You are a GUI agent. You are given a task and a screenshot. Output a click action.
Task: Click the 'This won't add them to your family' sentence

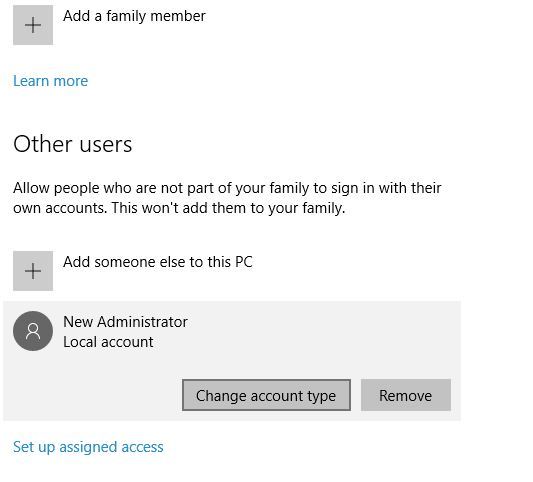tap(228, 208)
